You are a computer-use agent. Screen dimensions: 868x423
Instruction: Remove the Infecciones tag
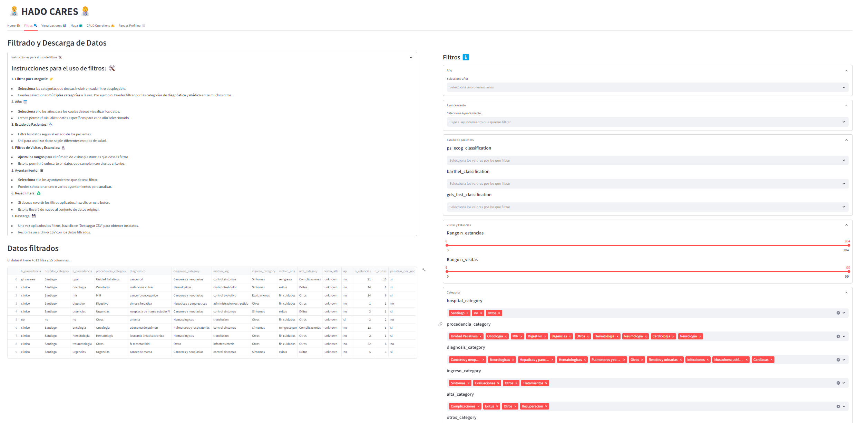pos(708,360)
